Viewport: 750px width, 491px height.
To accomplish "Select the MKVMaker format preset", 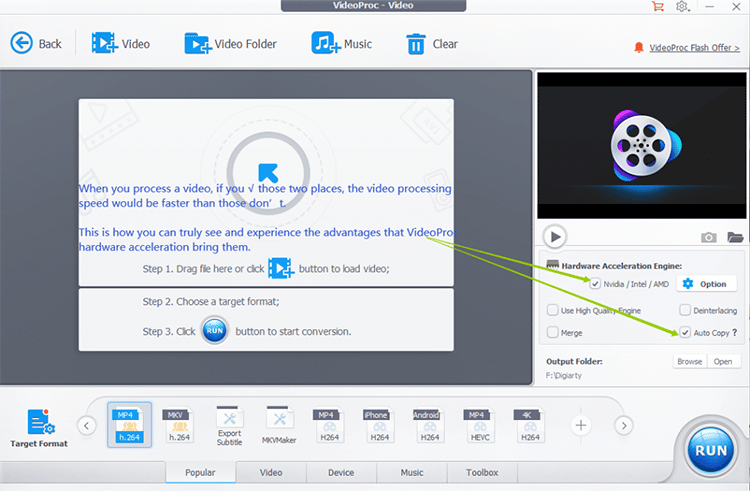I will [279, 425].
